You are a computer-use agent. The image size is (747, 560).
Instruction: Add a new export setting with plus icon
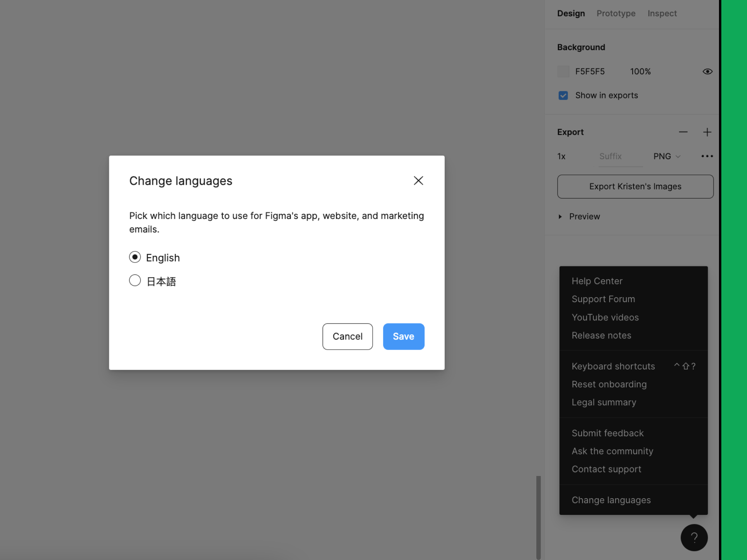point(707,132)
